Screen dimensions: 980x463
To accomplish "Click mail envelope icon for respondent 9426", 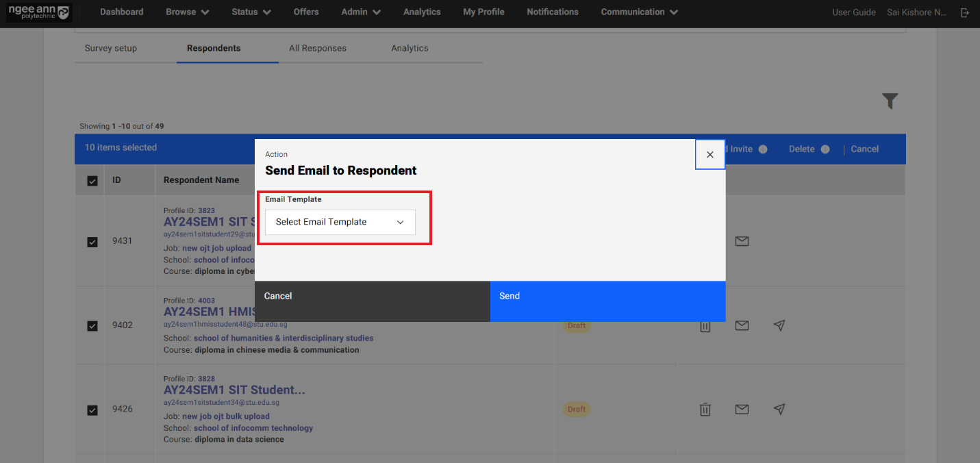I will (742, 409).
